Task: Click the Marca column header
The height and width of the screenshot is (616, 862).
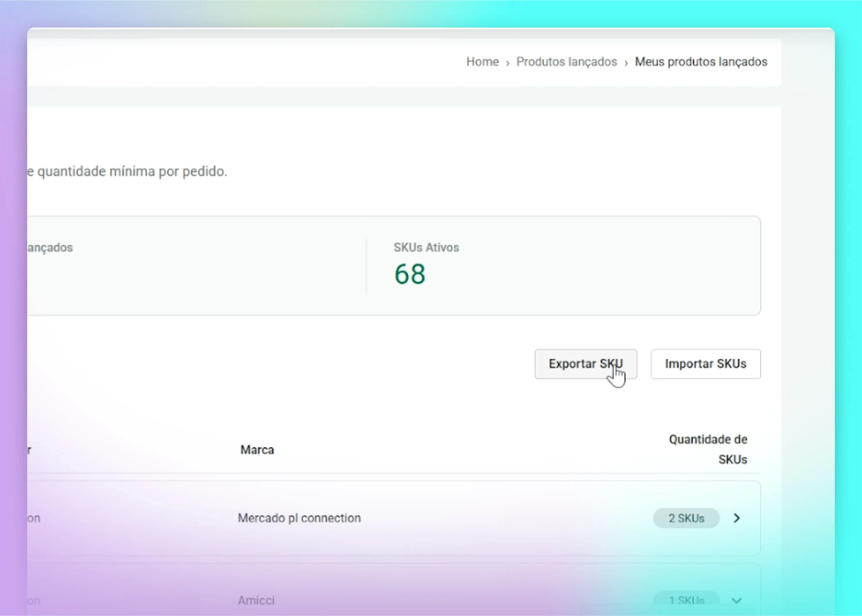Action: [x=257, y=450]
